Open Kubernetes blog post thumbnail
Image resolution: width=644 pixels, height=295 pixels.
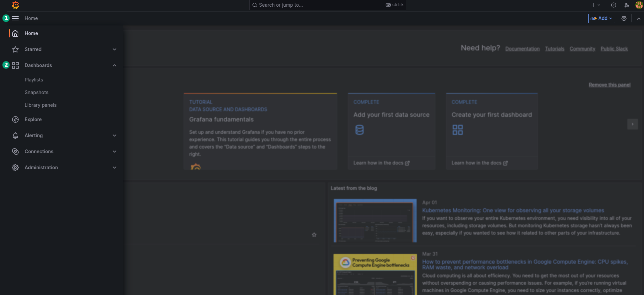coord(375,221)
